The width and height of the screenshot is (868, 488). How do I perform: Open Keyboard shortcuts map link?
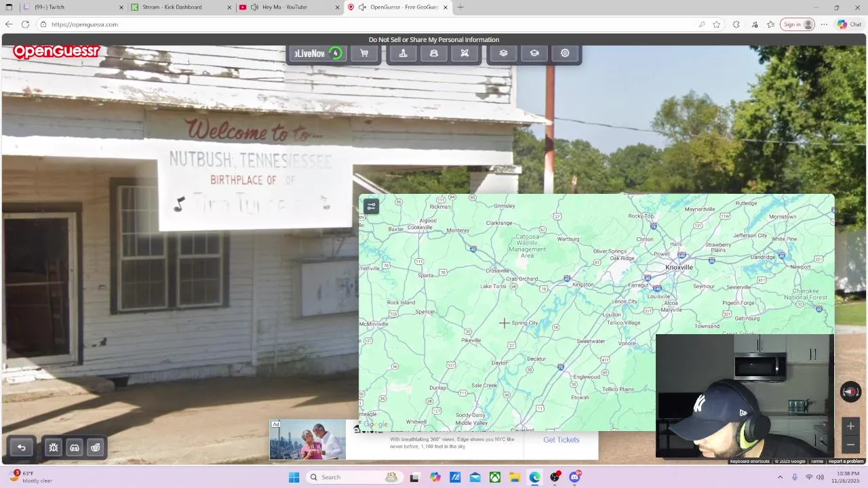(749, 462)
